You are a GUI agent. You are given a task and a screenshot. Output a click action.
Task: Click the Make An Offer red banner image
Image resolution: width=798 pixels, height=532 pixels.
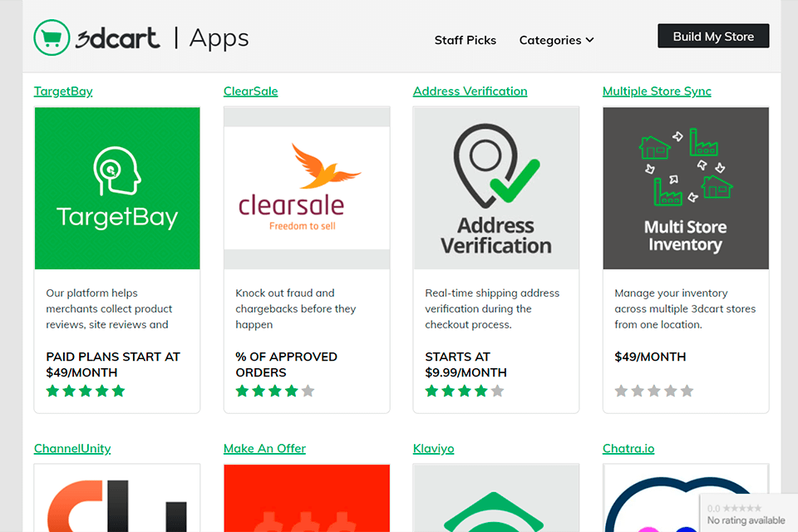click(306, 499)
